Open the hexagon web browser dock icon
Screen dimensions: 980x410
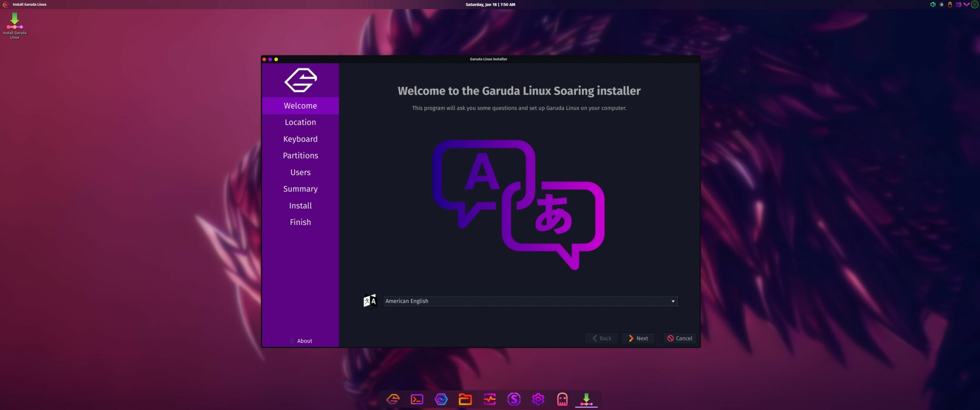441,399
